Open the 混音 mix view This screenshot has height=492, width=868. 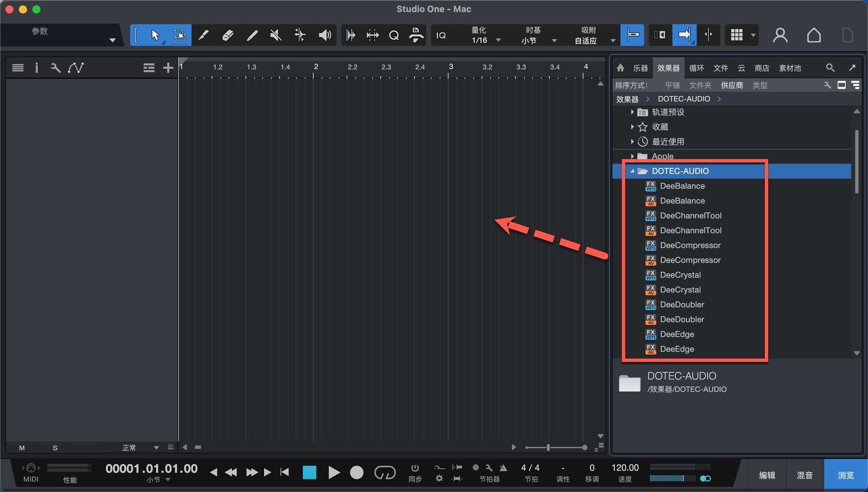(x=804, y=475)
